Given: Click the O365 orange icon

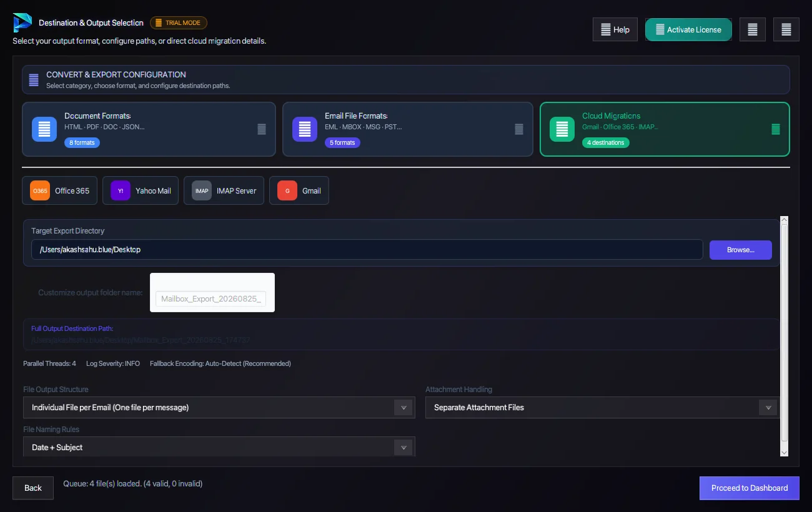Looking at the screenshot, I should [x=40, y=190].
